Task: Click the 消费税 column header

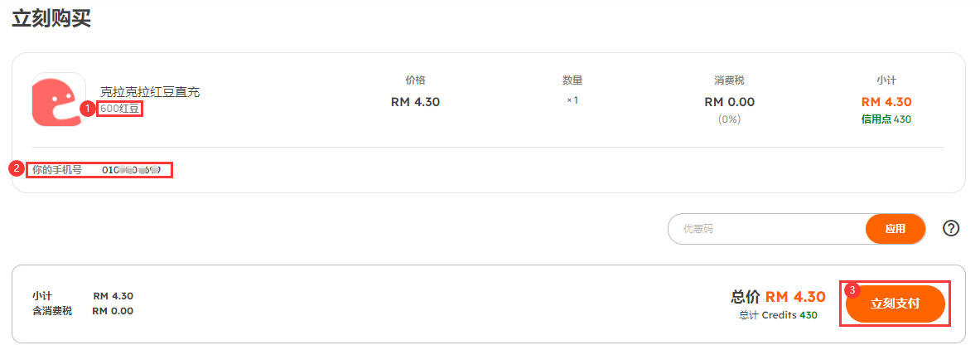Action: tap(729, 80)
